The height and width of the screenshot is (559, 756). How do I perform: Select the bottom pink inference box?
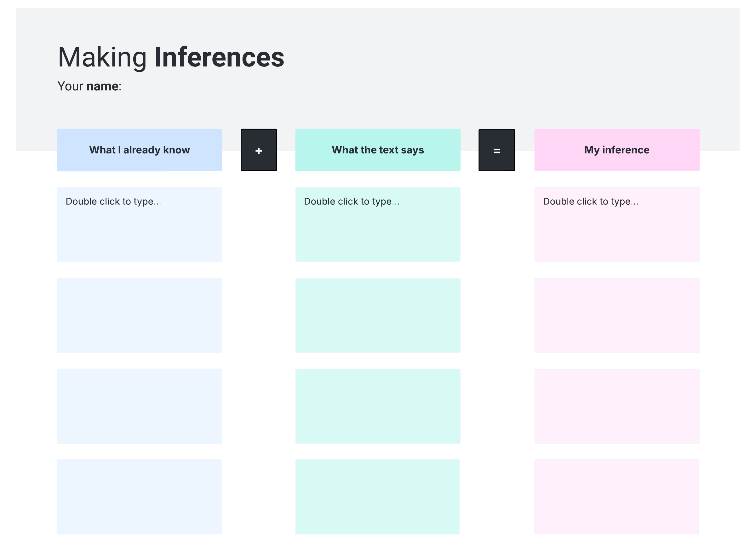pos(616,497)
